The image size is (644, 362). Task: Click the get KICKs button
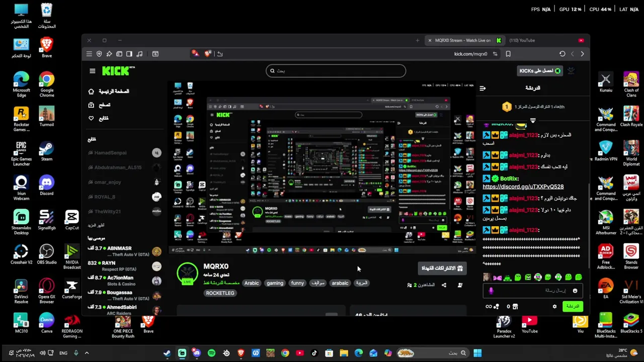coord(540,71)
